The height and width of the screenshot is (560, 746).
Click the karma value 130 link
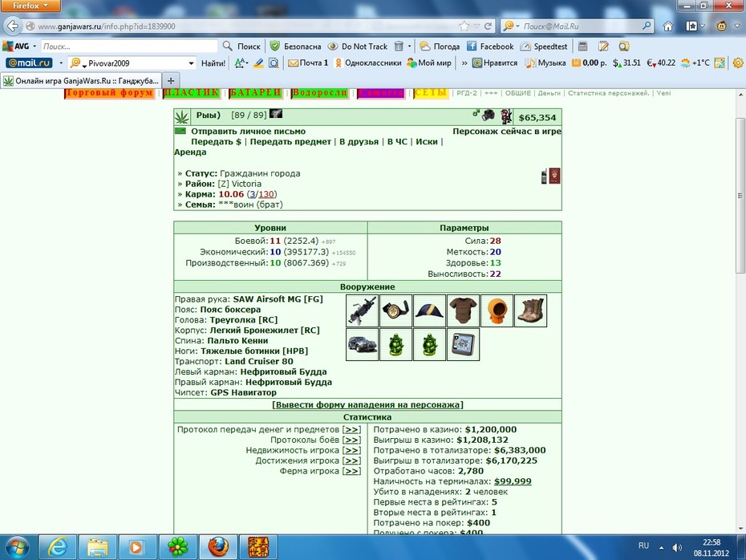click(266, 194)
